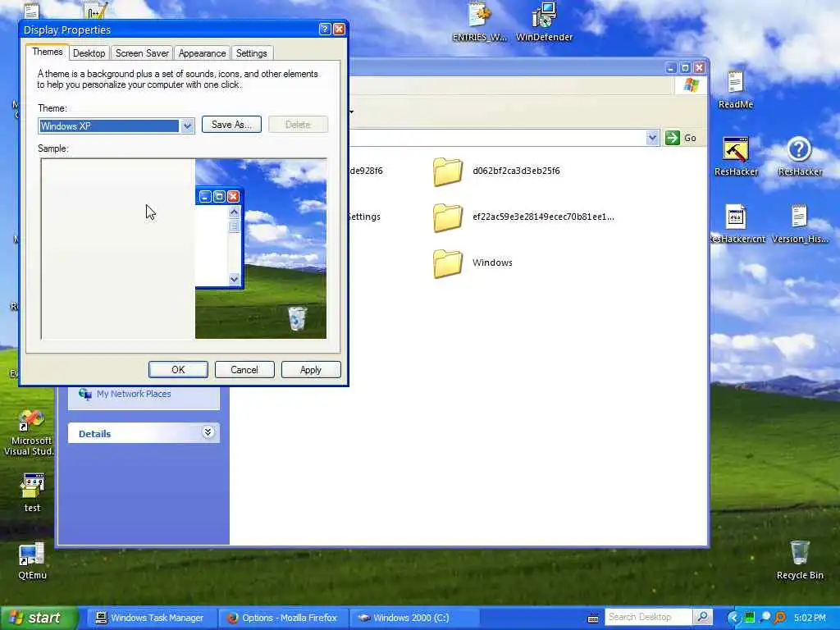Switch to the Screen Saver tab

[142, 53]
